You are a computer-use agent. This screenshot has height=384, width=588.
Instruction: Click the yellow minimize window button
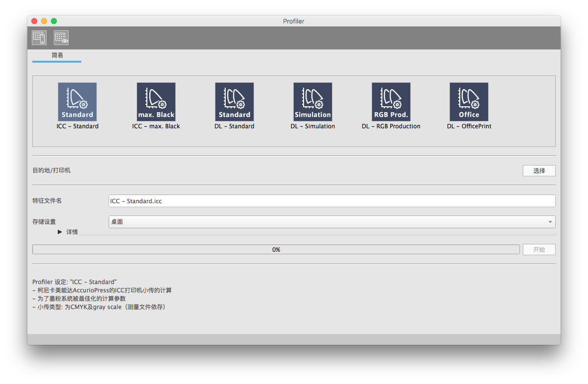[44, 21]
